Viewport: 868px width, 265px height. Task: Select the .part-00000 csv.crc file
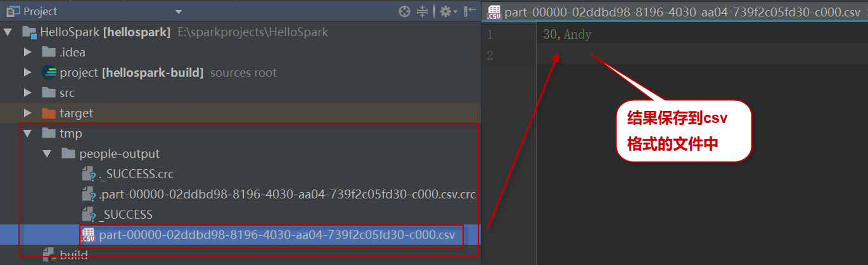(x=286, y=195)
